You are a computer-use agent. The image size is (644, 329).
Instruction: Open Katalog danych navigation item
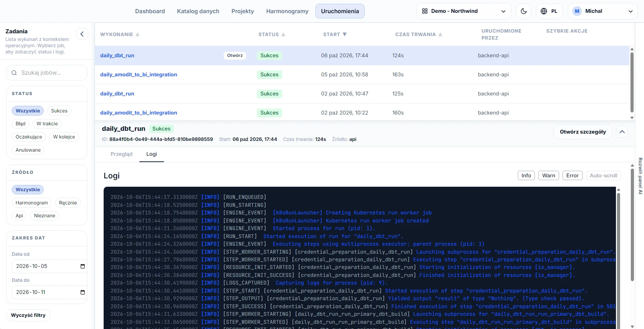(x=198, y=11)
